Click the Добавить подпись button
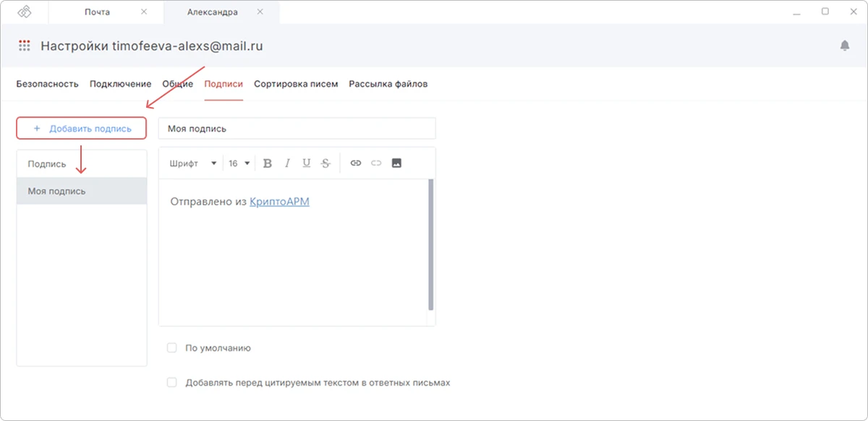The image size is (868, 421). pyautogui.click(x=82, y=129)
